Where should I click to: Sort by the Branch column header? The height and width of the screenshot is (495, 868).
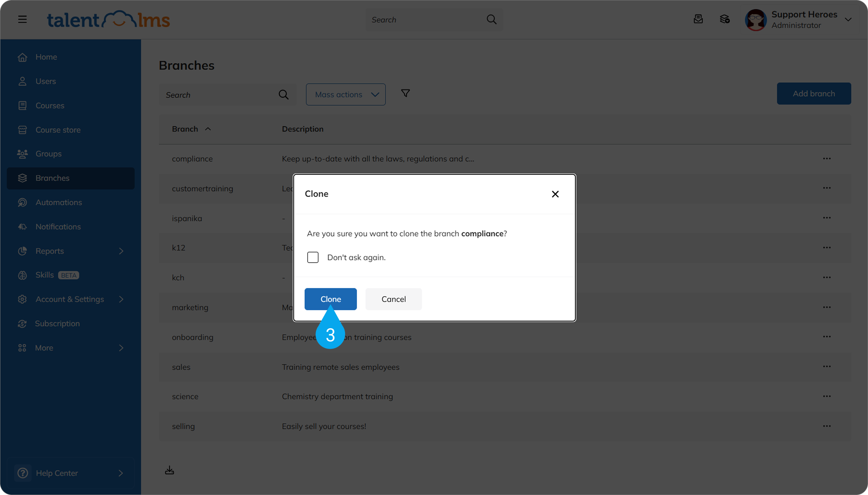click(x=191, y=129)
